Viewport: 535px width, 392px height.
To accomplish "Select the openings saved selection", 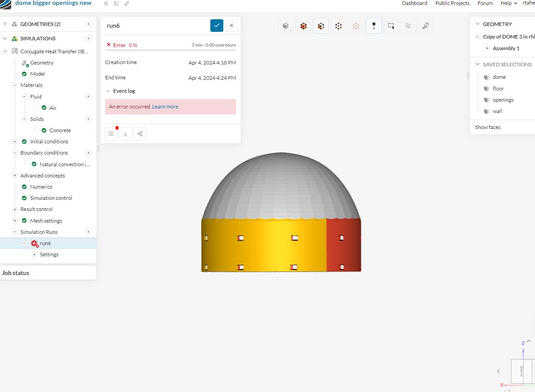I will [503, 99].
